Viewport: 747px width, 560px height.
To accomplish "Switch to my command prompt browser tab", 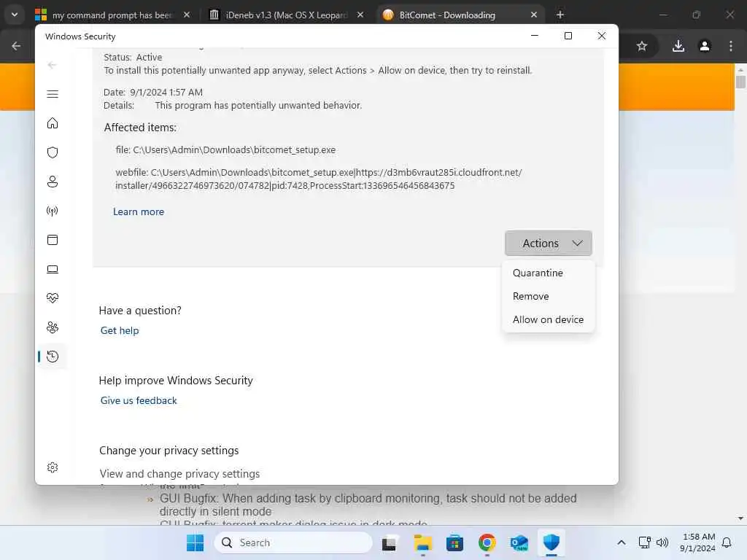I will coord(112,15).
